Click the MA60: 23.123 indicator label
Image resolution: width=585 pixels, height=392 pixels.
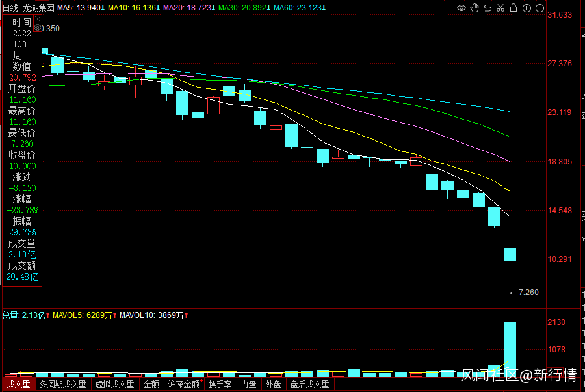(x=300, y=8)
